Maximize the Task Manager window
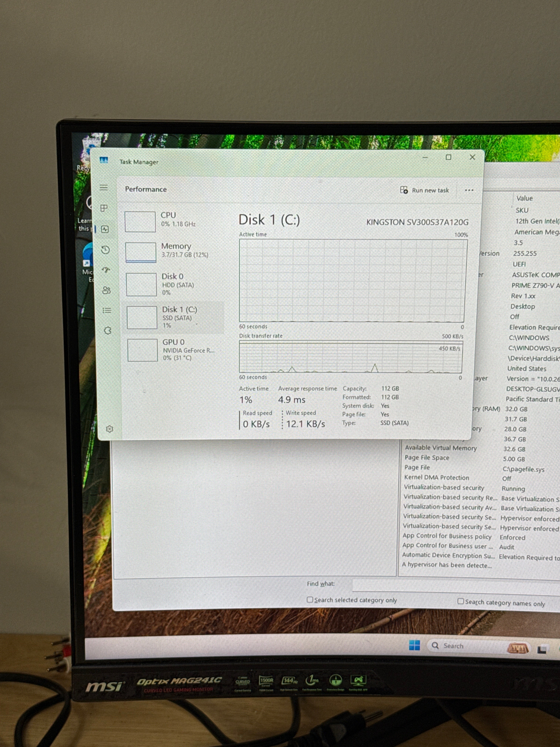 pyautogui.click(x=448, y=157)
